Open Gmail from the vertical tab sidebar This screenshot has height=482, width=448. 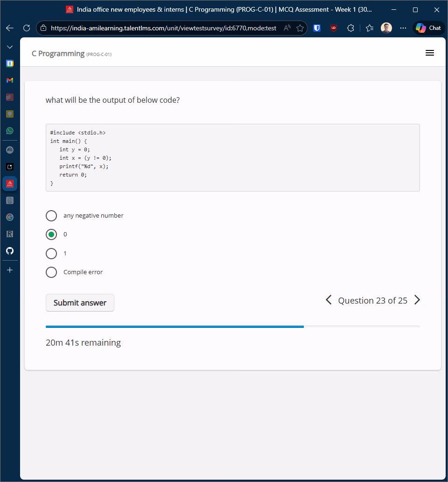pyautogui.click(x=10, y=80)
